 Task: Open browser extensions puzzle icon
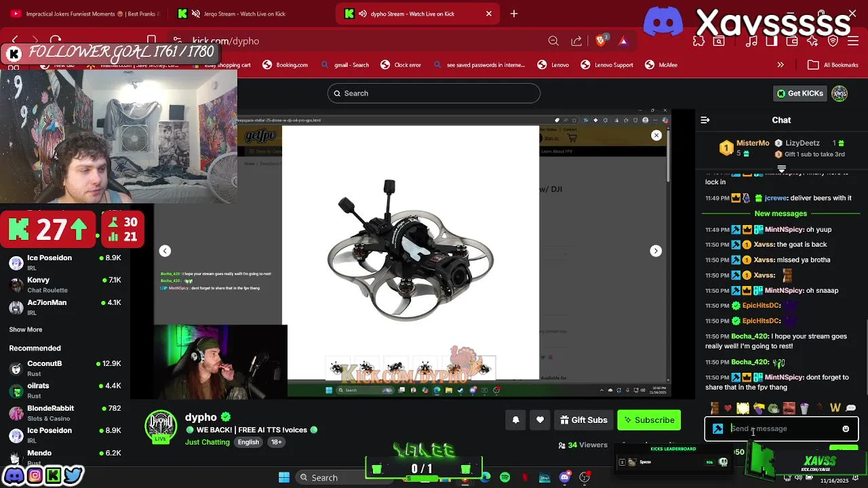[698, 41]
